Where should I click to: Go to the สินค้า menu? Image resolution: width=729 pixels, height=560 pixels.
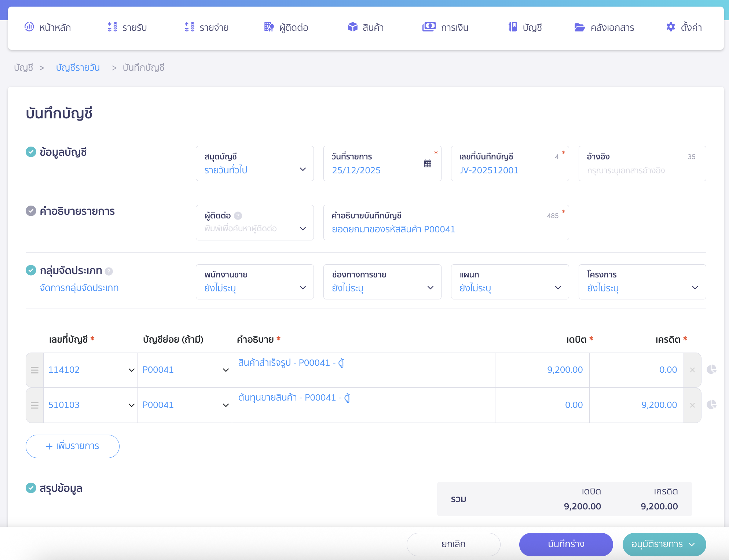tap(366, 27)
